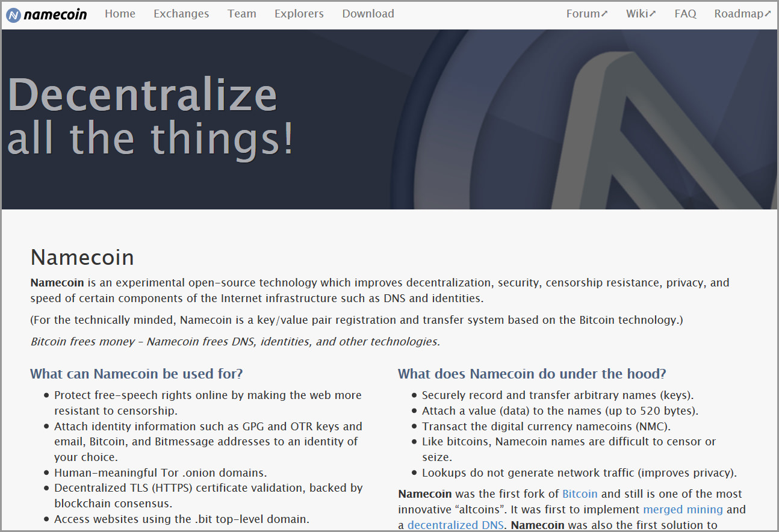Visit the external Forum link
The height and width of the screenshot is (532, 779).
point(587,14)
